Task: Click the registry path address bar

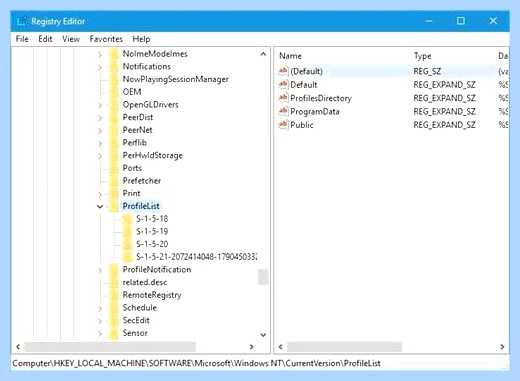Action: [260, 363]
